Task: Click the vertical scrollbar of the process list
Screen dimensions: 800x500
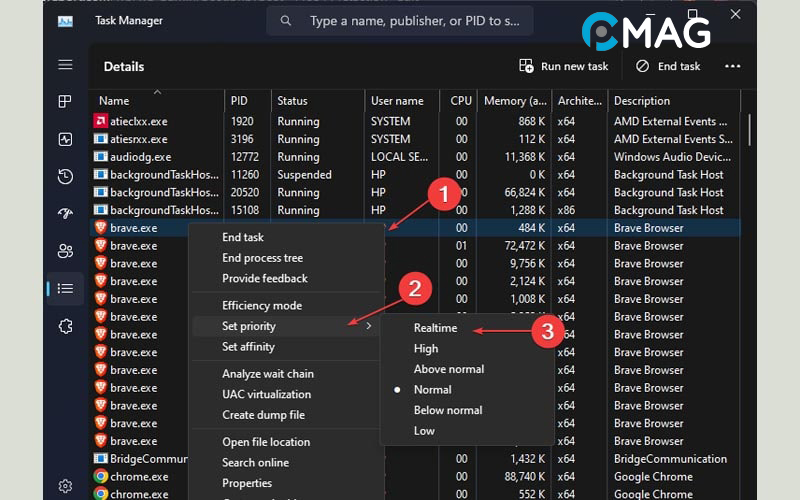Action: pos(749,130)
